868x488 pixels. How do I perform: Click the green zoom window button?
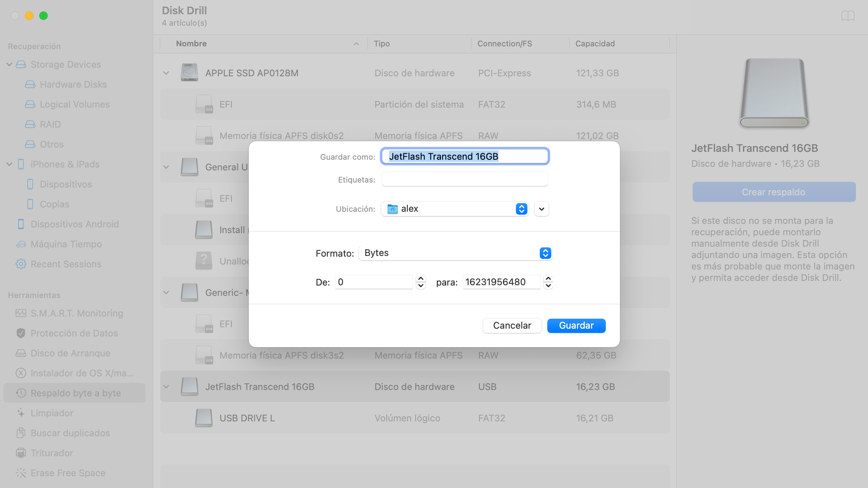(x=43, y=16)
